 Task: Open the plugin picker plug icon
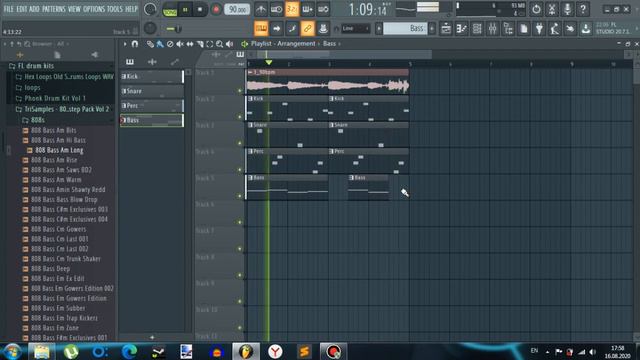pyautogui.click(x=539, y=29)
